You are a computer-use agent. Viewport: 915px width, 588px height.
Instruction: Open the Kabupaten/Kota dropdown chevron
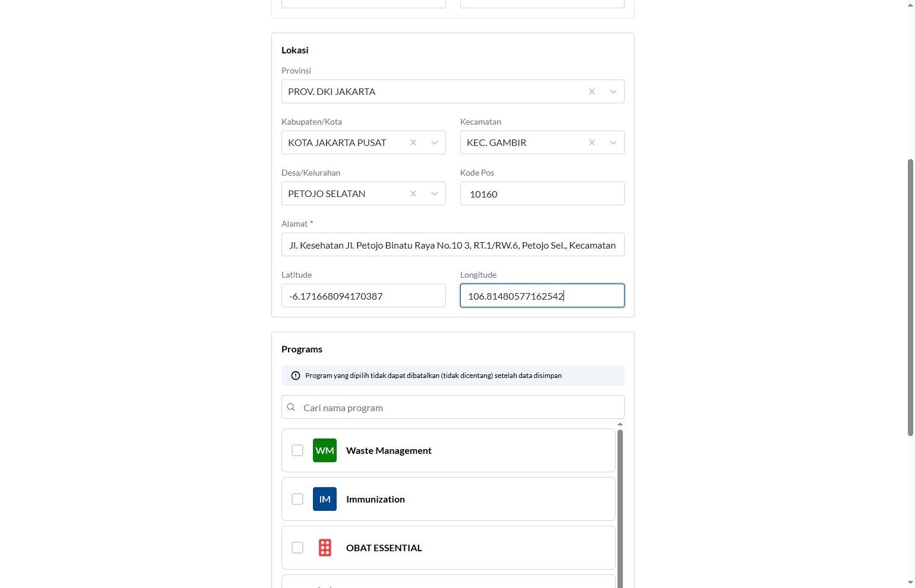[435, 142]
